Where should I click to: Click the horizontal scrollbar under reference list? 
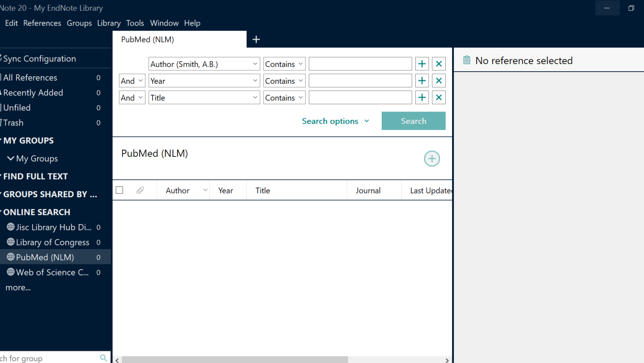pyautogui.click(x=235, y=359)
